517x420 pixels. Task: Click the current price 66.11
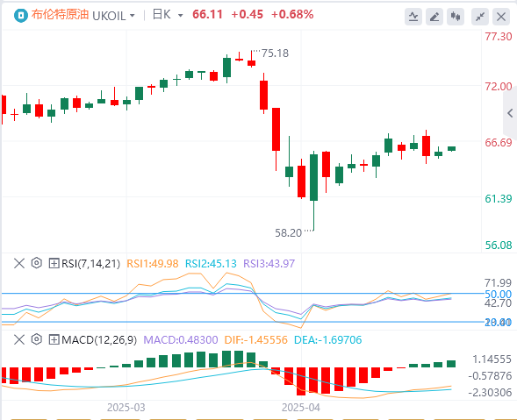click(x=207, y=15)
